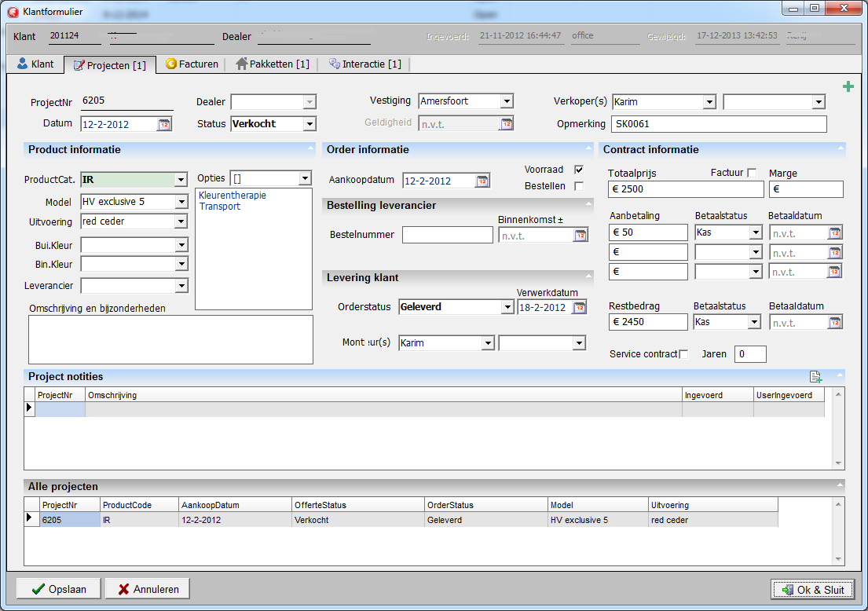Switch to the Facturen tab

(x=191, y=64)
